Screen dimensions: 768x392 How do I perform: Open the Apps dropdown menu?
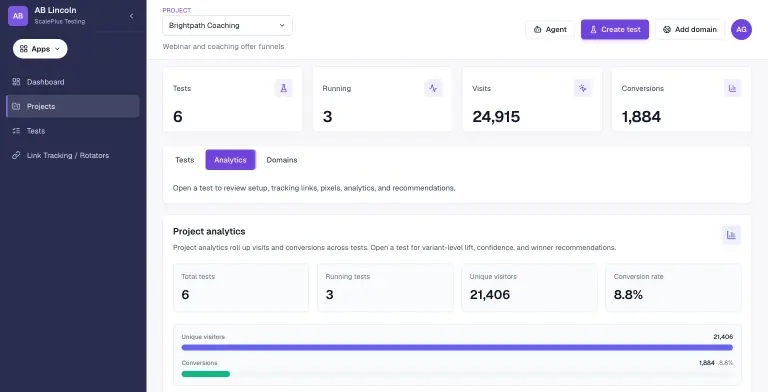coord(40,49)
